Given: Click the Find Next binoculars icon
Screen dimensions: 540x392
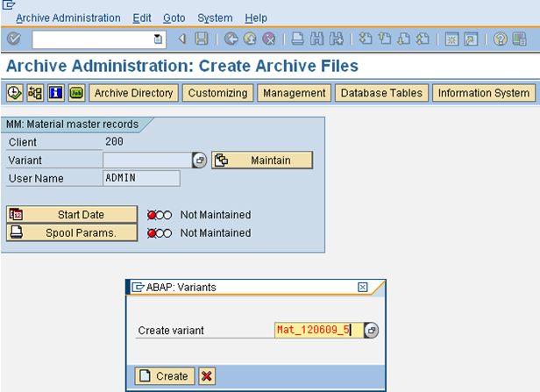Looking at the screenshot, I should (336, 39).
